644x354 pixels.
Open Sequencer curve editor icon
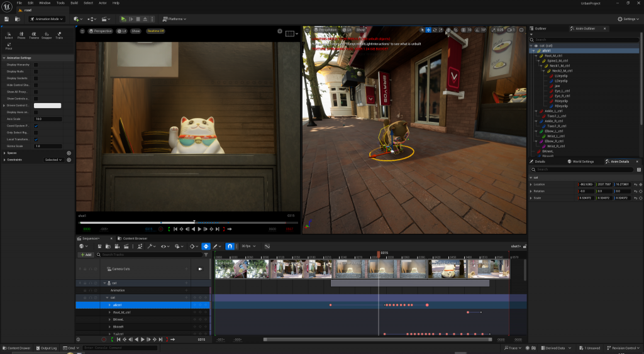267,246
